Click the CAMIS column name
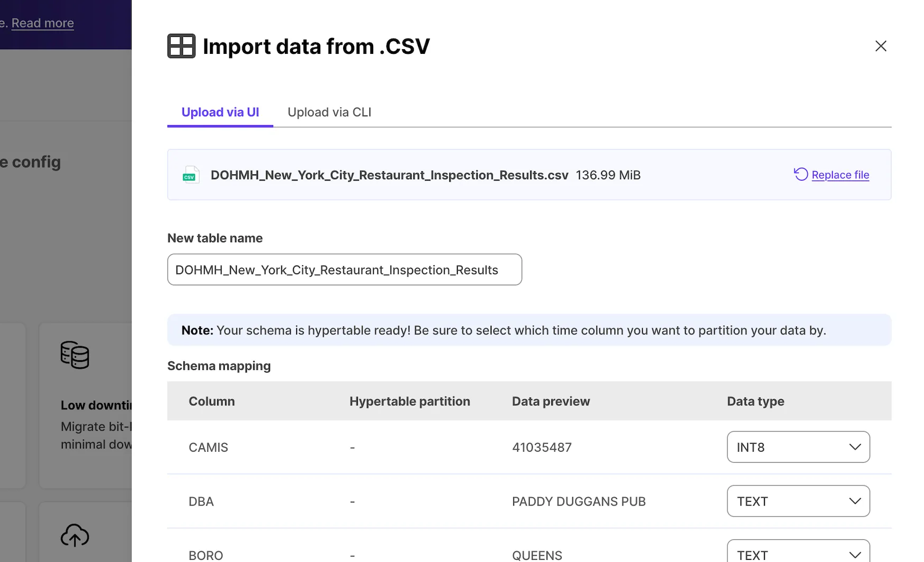Viewport: 924px width, 562px height. tap(208, 447)
